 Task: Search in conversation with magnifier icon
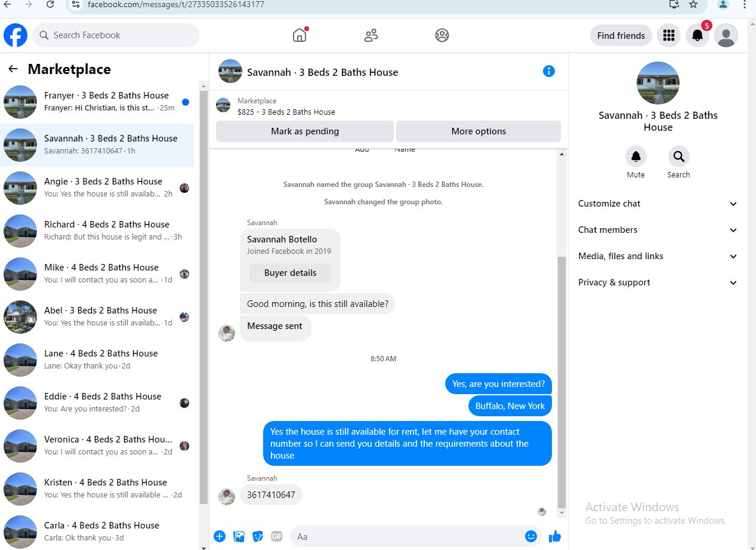pyautogui.click(x=678, y=157)
